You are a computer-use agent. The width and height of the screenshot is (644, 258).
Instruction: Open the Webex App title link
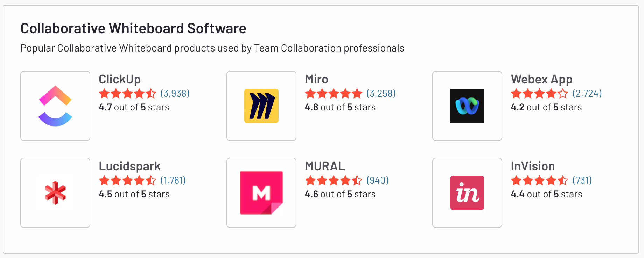[541, 79]
